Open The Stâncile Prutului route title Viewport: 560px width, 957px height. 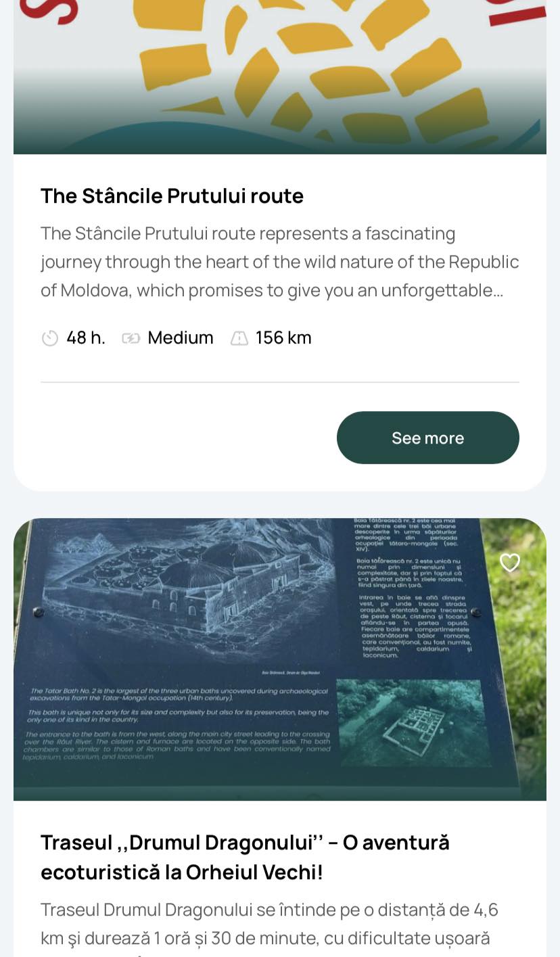tap(172, 196)
